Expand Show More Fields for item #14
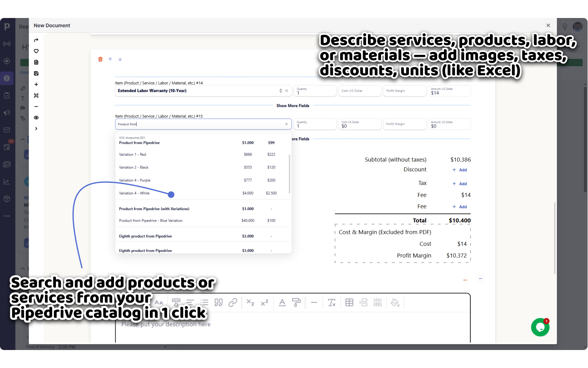This screenshot has width=588, height=368. 292,106
